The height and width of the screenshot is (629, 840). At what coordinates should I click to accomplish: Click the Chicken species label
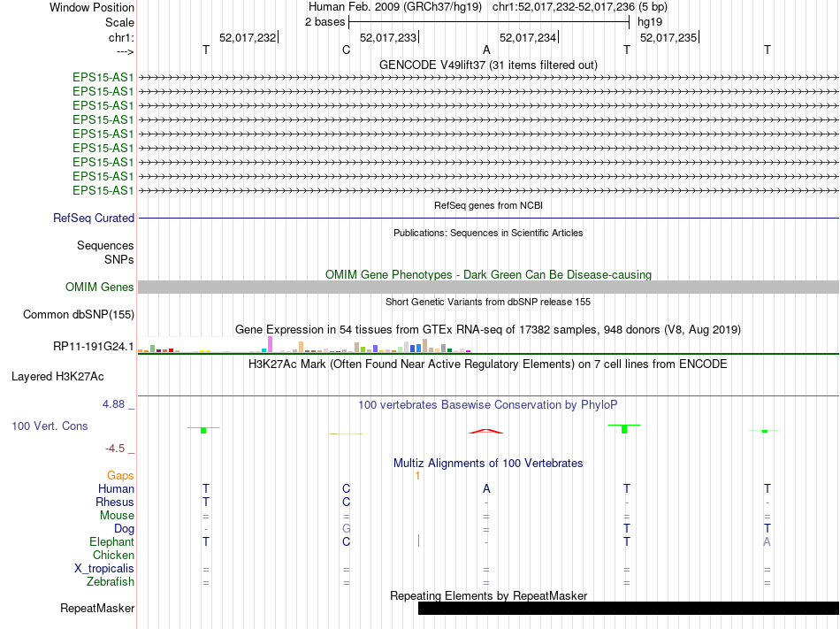pos(113,555)
